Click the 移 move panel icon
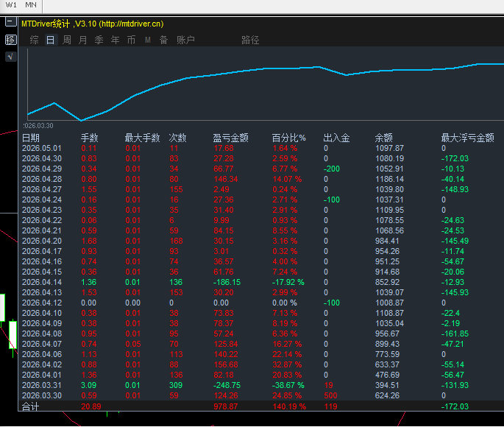This screenshot has height=427, width=504. (x=10, y=40)
